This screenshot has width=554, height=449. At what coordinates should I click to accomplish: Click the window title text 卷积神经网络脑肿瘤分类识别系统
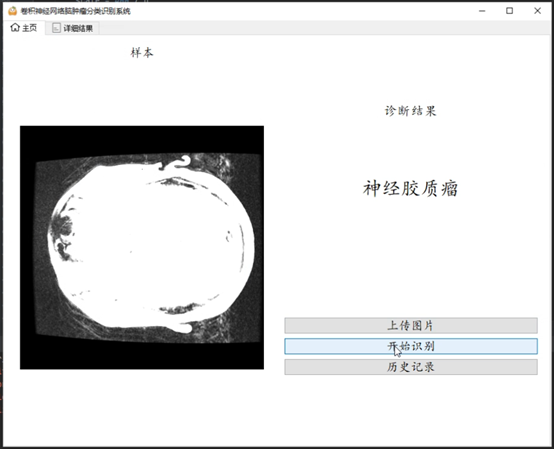(76, 11)
